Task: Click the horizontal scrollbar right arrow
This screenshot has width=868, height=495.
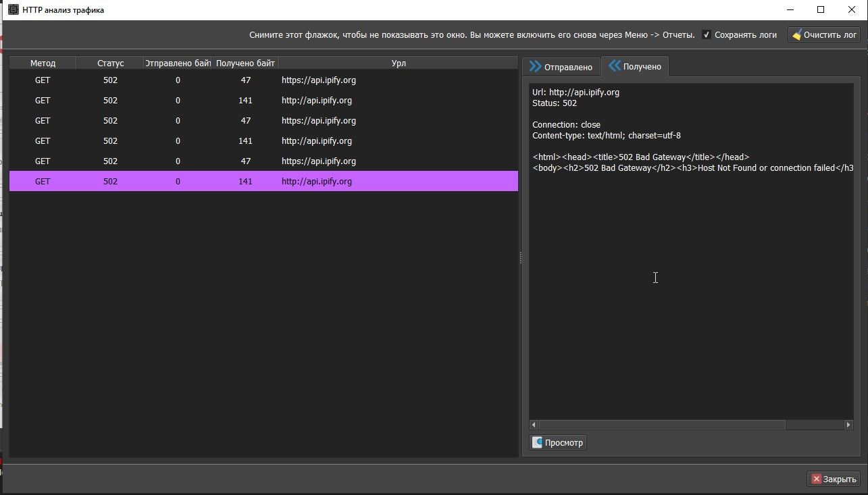Action: point(849,425)
